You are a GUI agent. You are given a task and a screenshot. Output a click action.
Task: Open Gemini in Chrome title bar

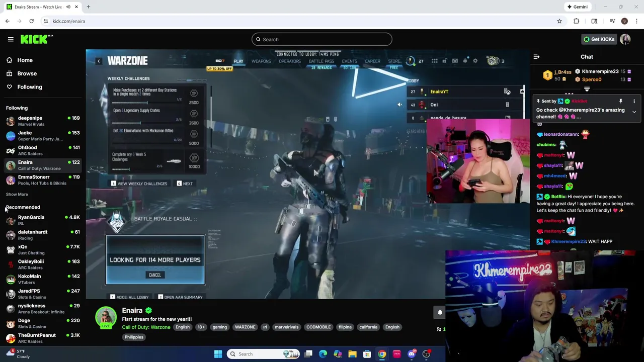point(577,7)
